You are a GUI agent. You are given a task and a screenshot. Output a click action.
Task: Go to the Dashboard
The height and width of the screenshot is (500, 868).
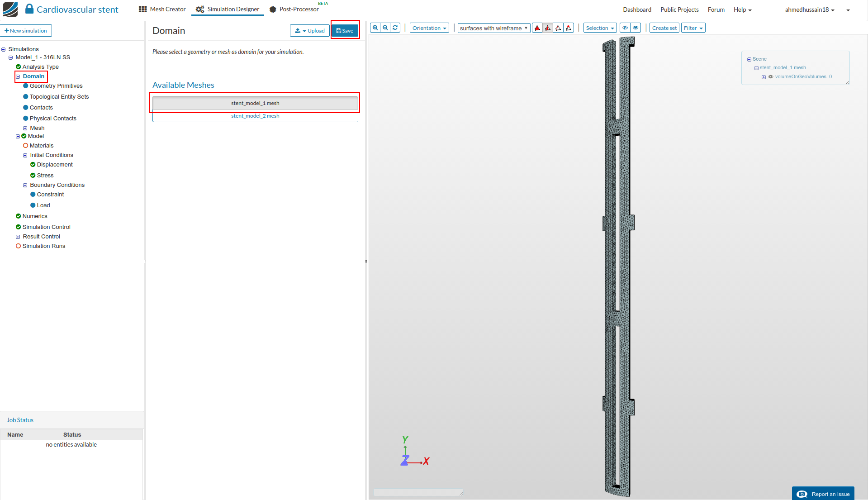(x=637, y=10)
